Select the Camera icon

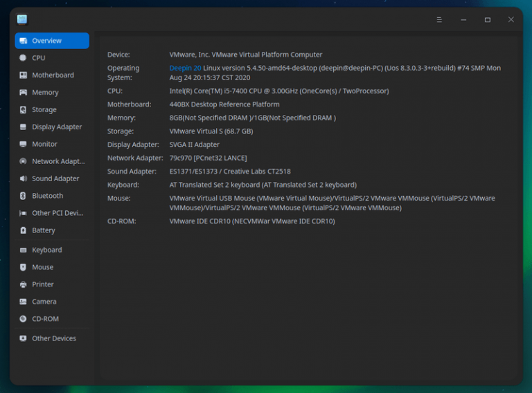point(24,302)
